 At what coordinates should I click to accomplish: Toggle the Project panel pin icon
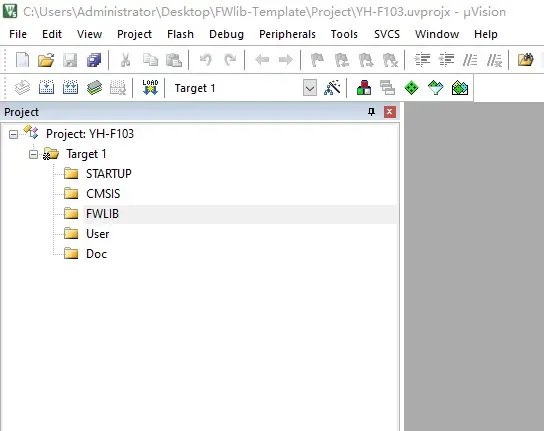(x=371, y=112)
